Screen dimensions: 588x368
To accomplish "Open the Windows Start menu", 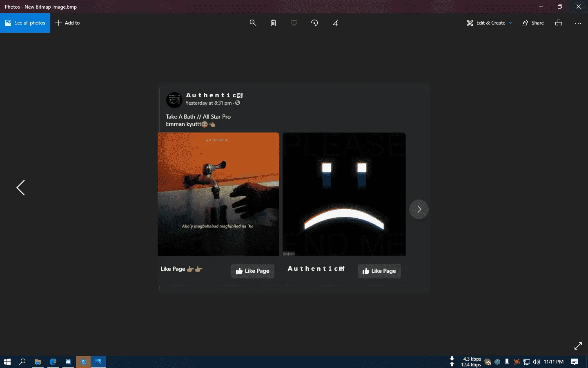I will click(x=7, y=362).
